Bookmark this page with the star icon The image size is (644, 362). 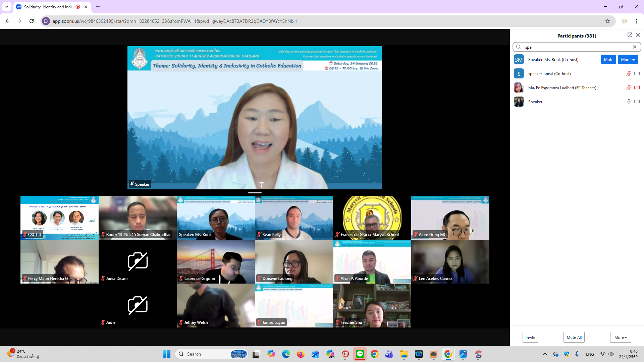[607, 21]
